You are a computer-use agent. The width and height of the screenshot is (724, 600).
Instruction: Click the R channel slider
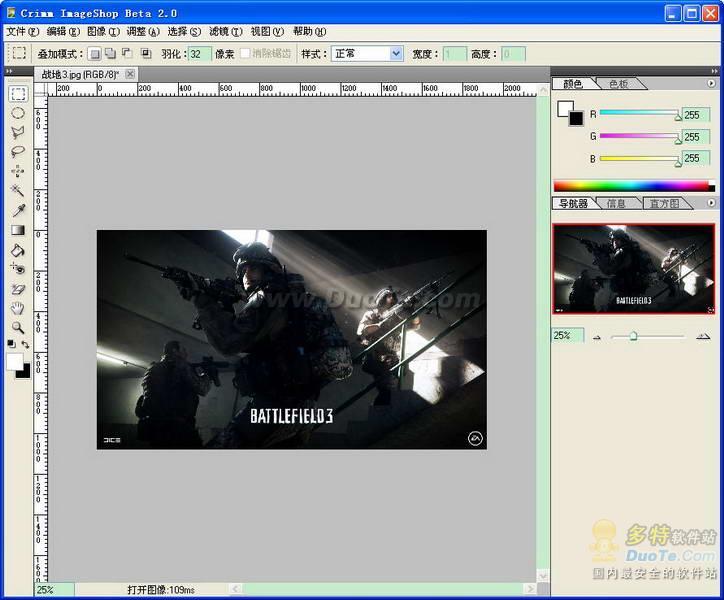coord(640,114)
